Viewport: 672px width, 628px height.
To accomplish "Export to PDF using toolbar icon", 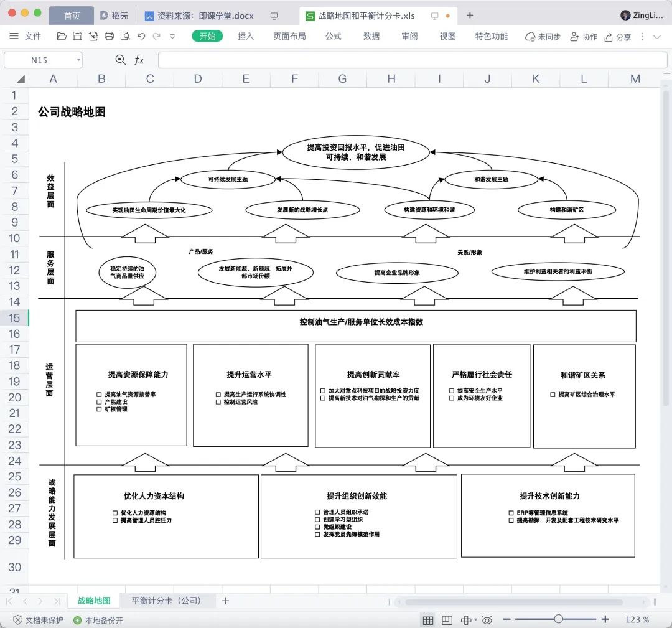I will tap(93, 36).
